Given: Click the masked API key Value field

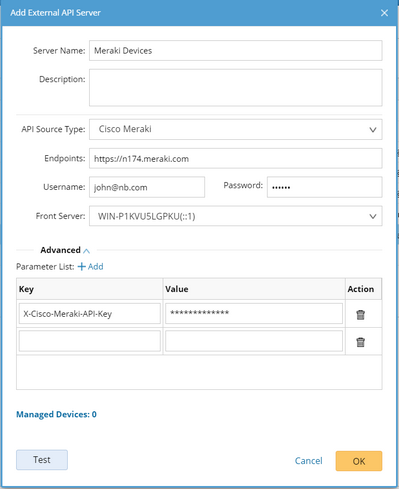Looking at the screenshot, I should coord(254,313).
